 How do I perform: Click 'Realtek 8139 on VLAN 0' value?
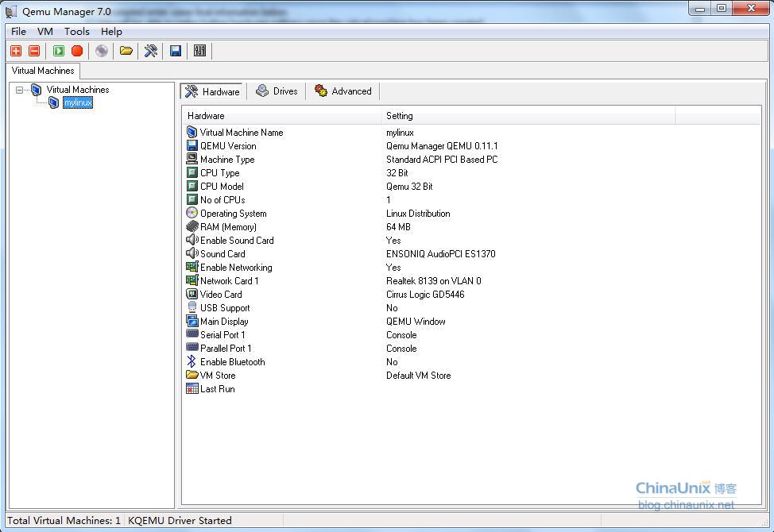point(433,281)
